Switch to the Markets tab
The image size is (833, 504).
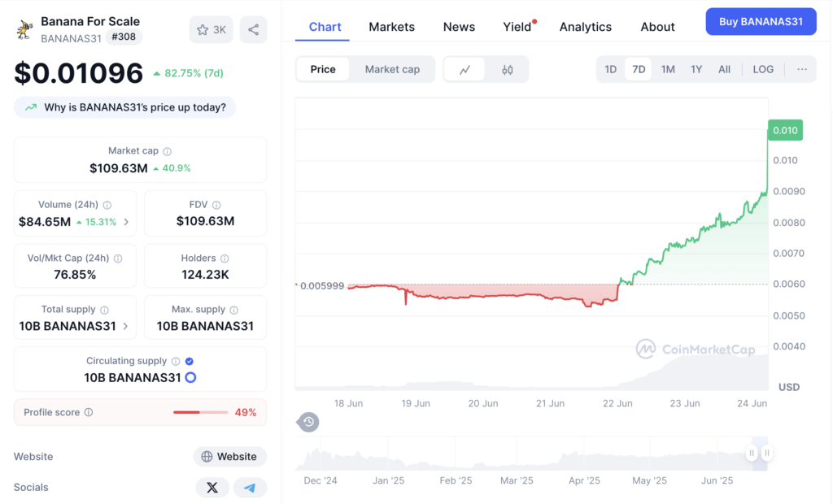391,27
